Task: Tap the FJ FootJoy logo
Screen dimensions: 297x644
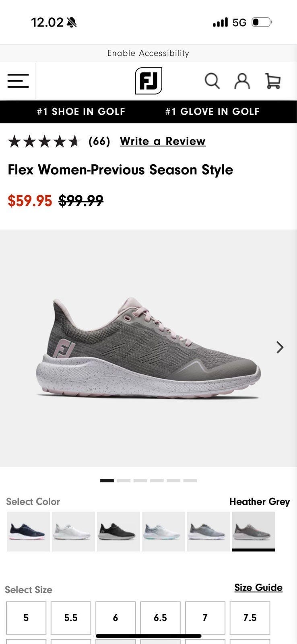Action: pos(148,81)
